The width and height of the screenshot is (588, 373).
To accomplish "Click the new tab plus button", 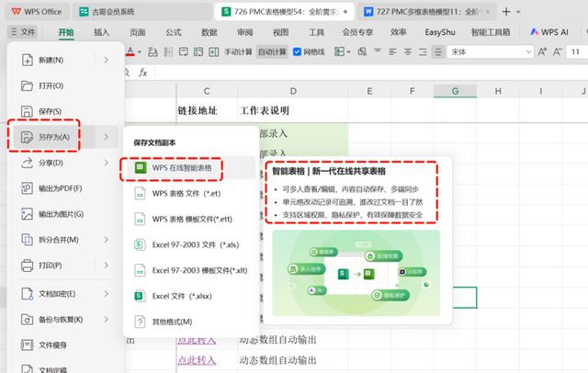I will (506, 12).
